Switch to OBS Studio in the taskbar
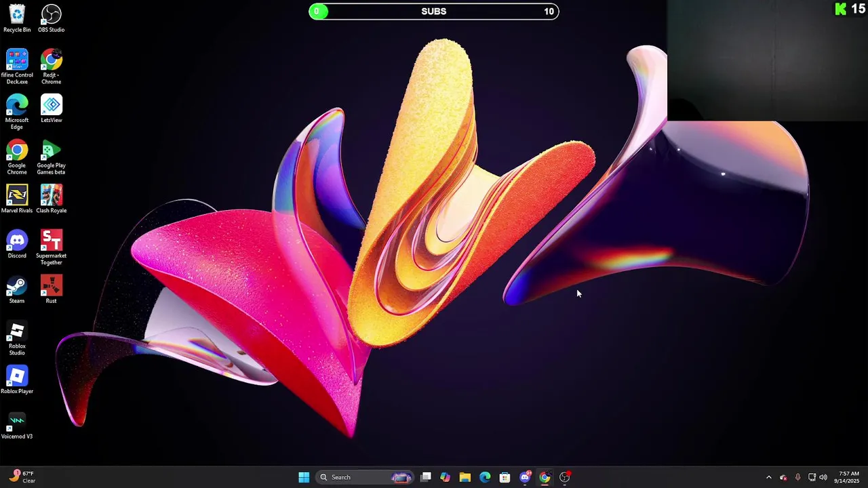The image size is (868, 488). 564,477
